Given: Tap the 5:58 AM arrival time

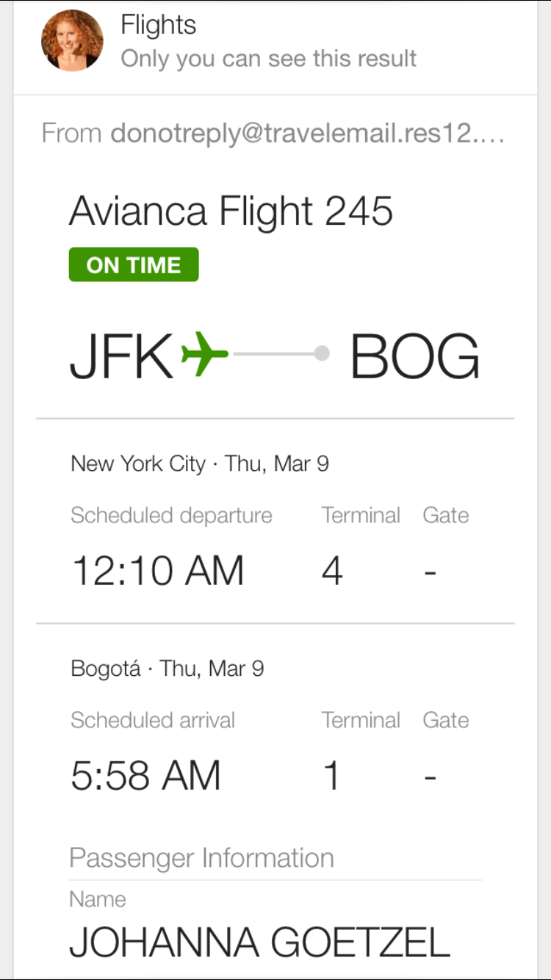Looking at the screenshot, I should point(146,776).
